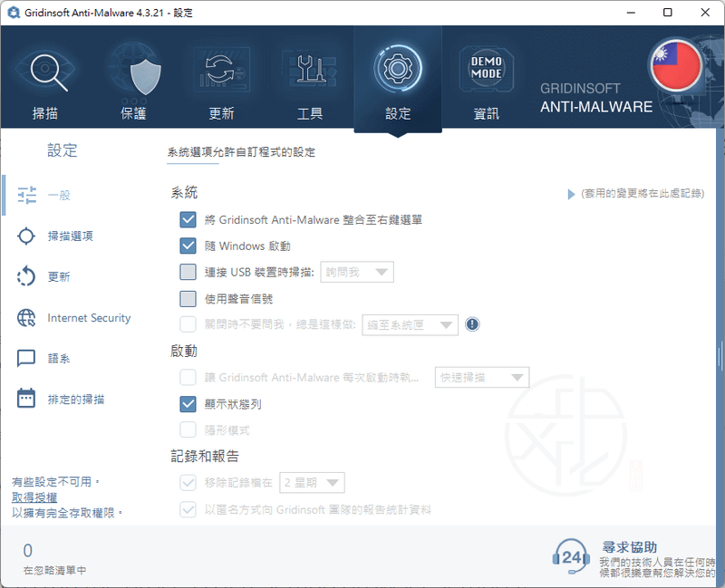Toggle 隨 Windows 啟動 checkbox
This screenshot has width=725, height=588.
tap(188, 246)
